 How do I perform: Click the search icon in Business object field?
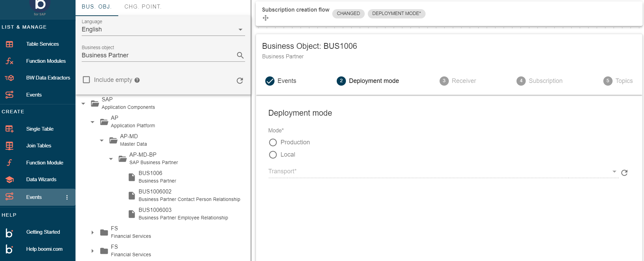pos(240,55)
